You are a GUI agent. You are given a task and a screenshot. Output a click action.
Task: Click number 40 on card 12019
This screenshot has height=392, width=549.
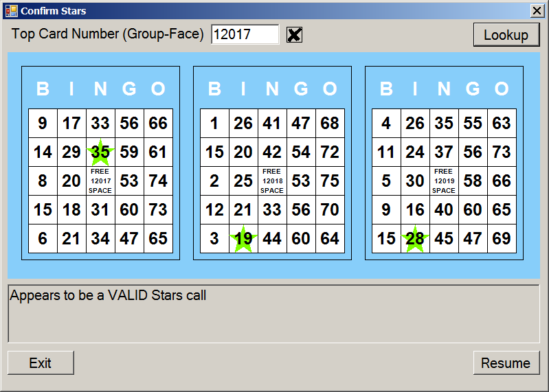pyautogui.click(x=444, y=210)
